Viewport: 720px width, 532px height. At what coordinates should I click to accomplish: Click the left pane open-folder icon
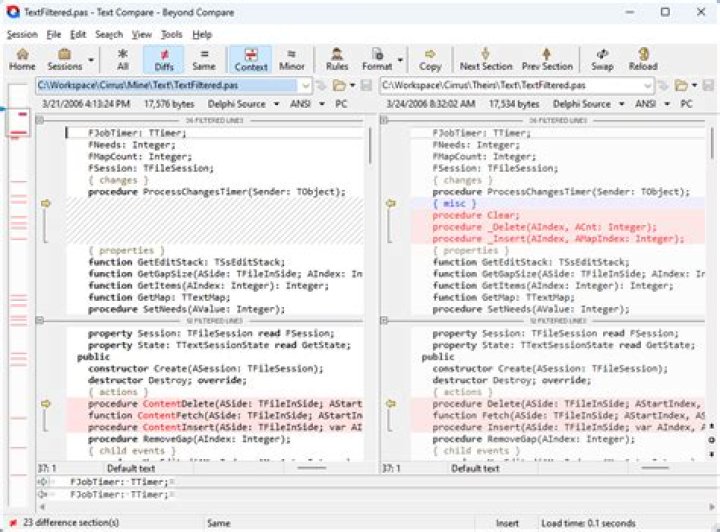pos(339,85)
